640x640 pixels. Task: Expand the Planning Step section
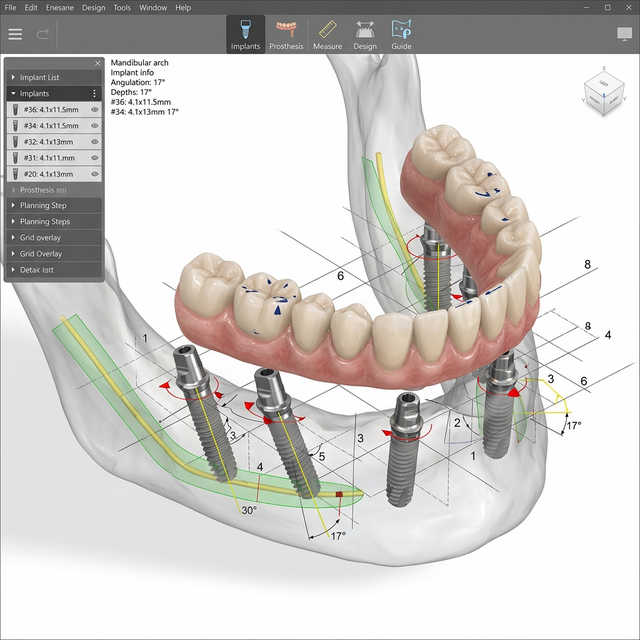54,206
